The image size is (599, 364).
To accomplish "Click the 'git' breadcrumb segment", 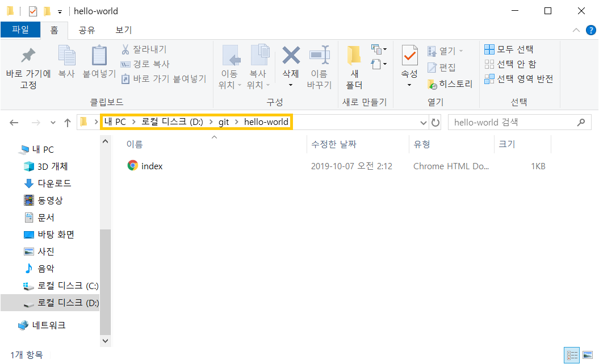I will (224, 122).
